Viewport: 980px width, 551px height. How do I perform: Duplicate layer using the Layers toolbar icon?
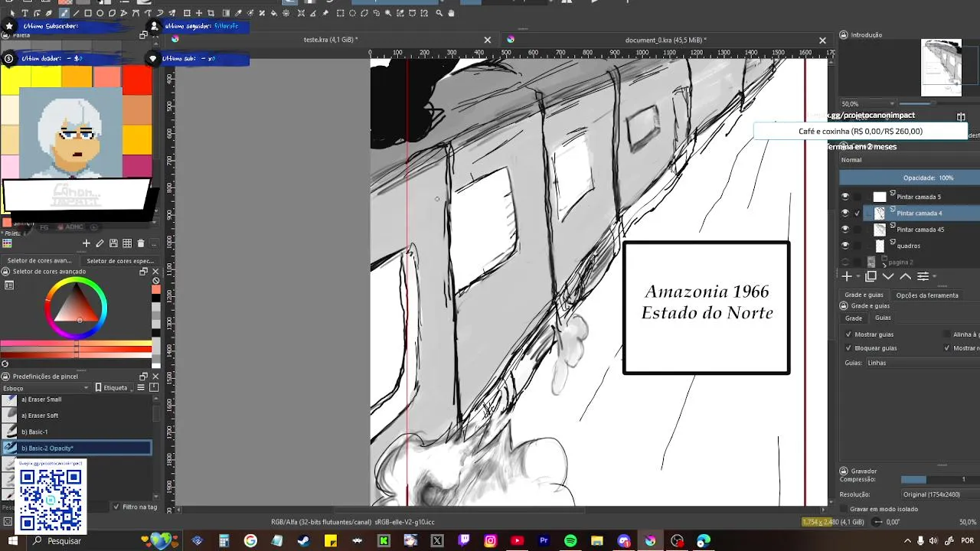(871, 276)
